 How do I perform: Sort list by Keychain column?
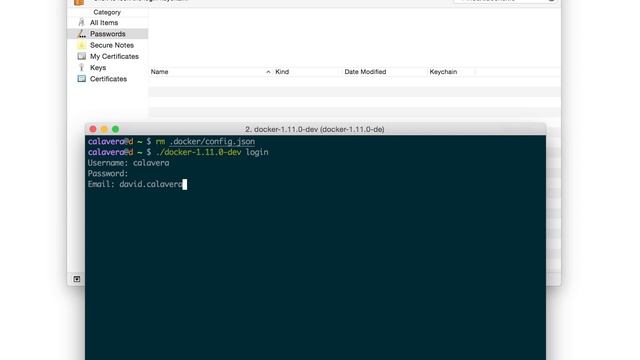[x=443, y=72]
